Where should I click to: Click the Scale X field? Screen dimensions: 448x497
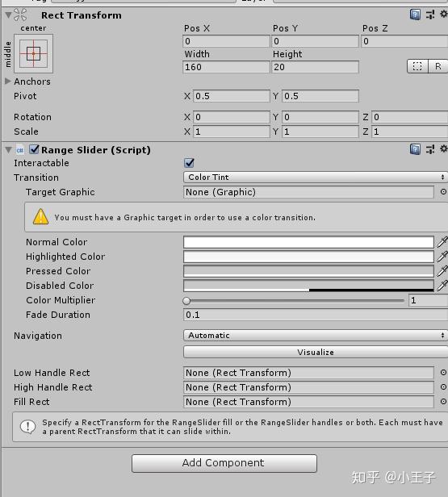click(231, 132)
